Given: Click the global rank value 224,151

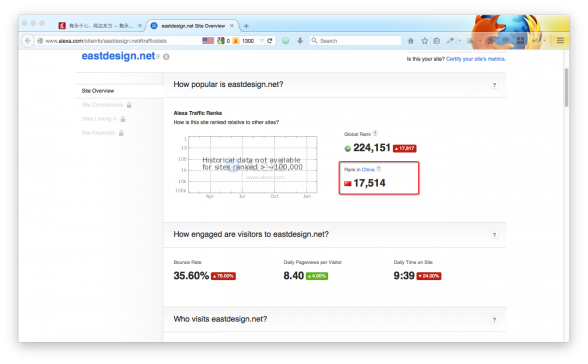Looking at the screenshot, I should point(372,148).
